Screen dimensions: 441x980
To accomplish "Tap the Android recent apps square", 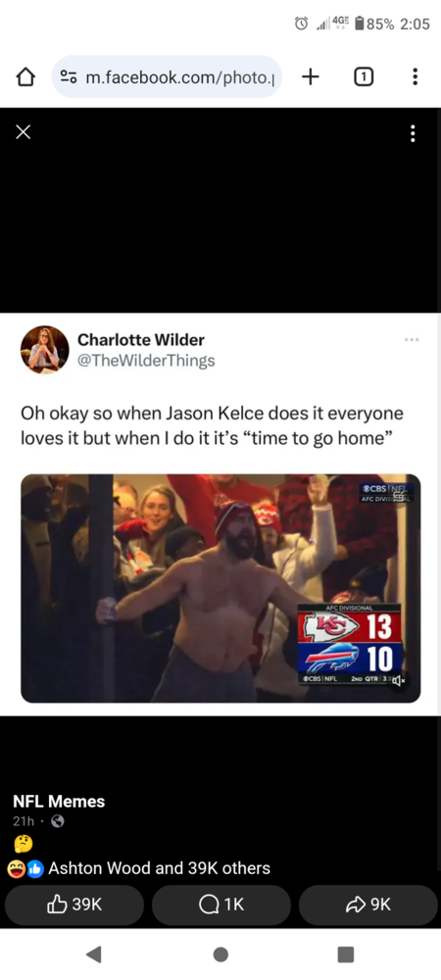I will 345,955.
